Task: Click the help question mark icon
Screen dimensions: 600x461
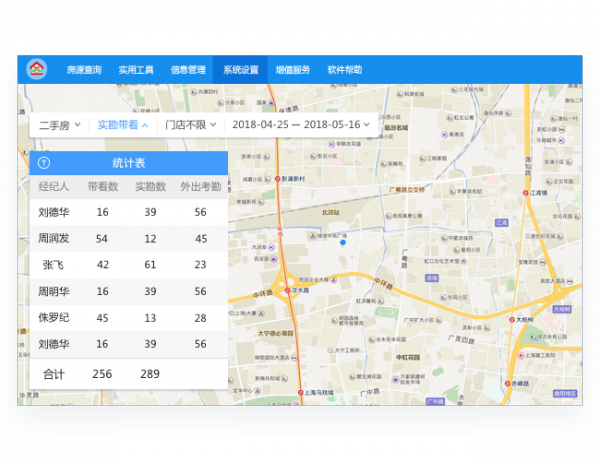Action: point(43,163)
